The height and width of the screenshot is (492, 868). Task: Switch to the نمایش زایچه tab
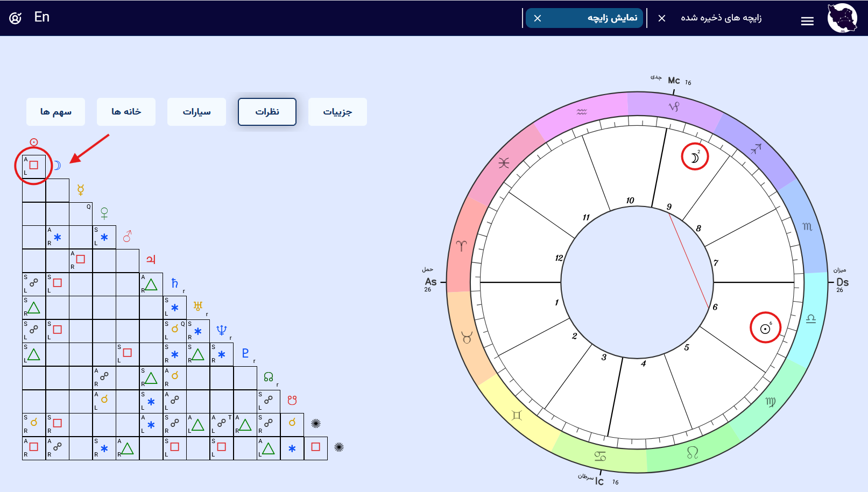point(612,18)
